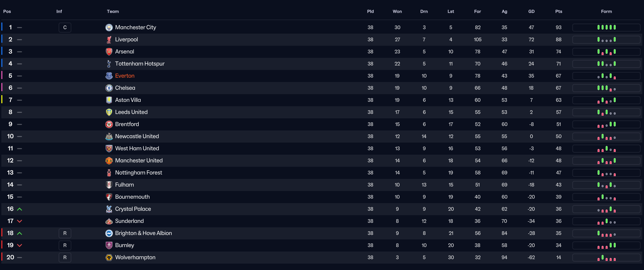
Task: Click the Manchester City club crest
Action: [109, 28]
